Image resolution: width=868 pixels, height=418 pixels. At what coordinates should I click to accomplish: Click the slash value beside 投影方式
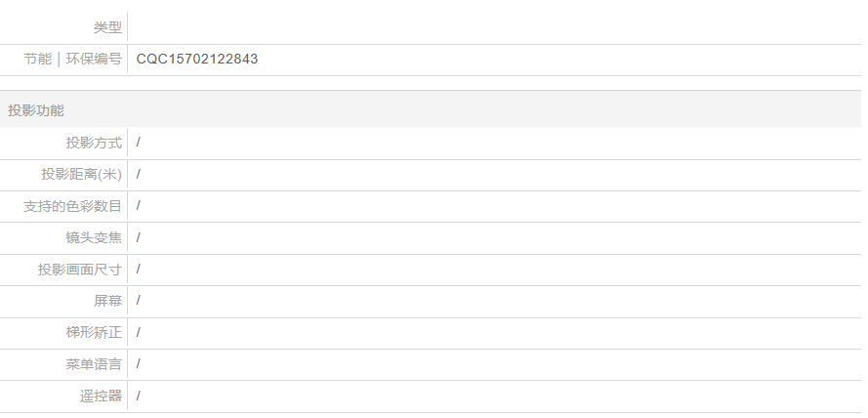point(139,143)
